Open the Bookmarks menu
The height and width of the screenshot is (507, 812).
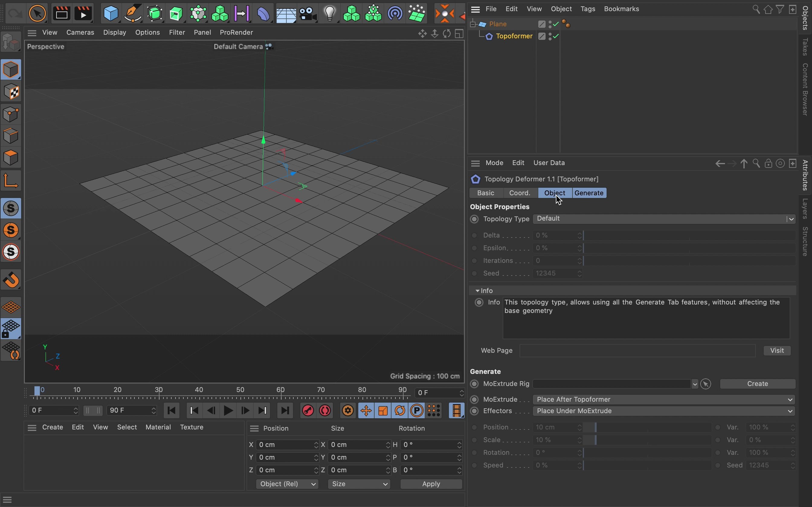click(621, 9)
